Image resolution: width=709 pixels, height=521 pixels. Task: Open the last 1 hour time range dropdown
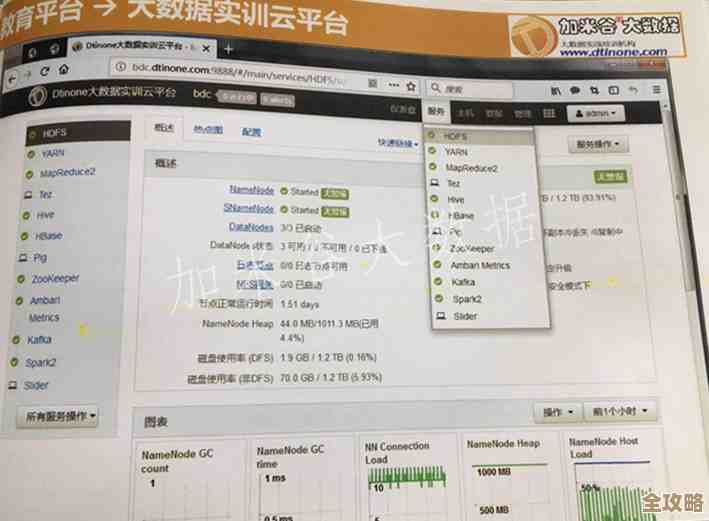pyautogui.click(x=620, y=411)
